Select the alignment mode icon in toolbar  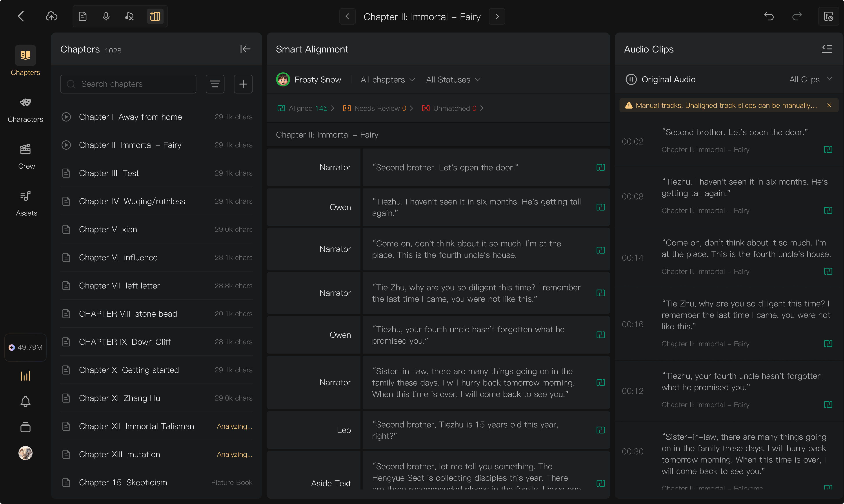pyautogui.click(x=155, y=16)
